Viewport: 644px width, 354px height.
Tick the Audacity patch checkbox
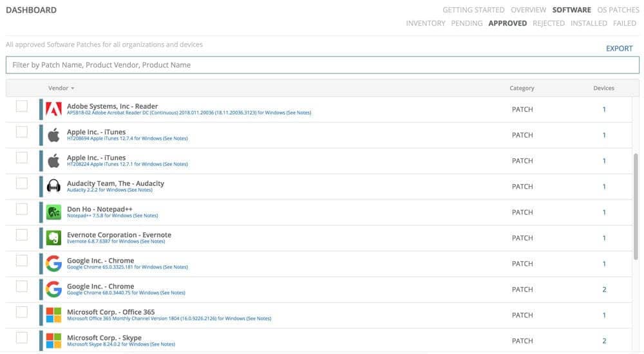click(22, 183)
